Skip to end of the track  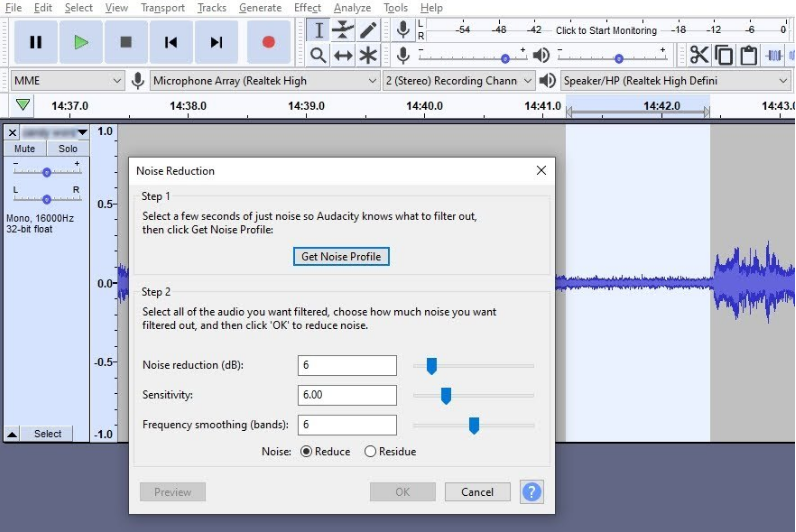pos(216,42)
